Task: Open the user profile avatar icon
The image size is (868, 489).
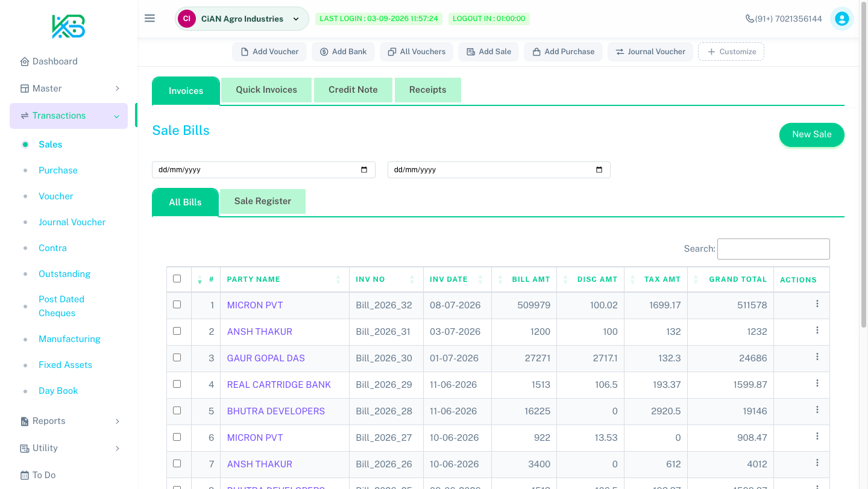Action: coord(842,19)
